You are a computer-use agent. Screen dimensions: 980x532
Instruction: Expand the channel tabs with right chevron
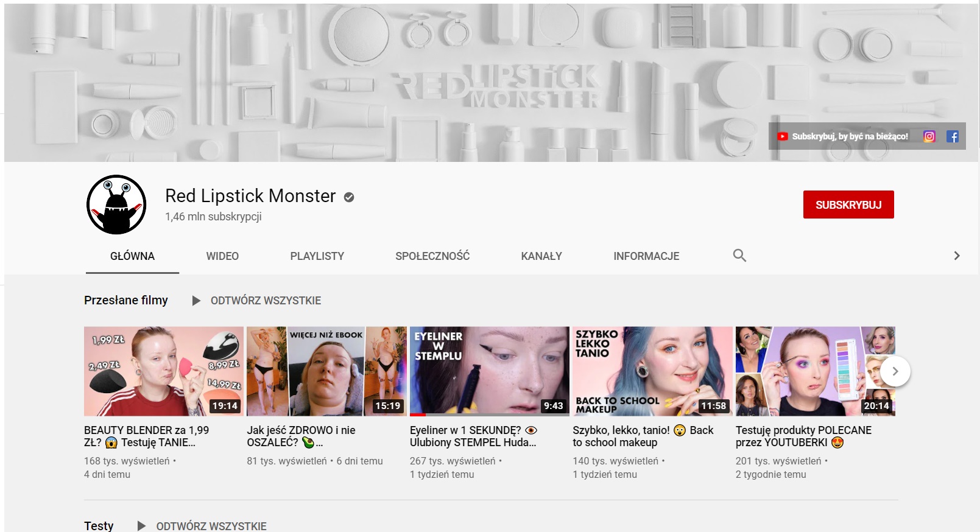pyautogui.click(x=956, y=256)
